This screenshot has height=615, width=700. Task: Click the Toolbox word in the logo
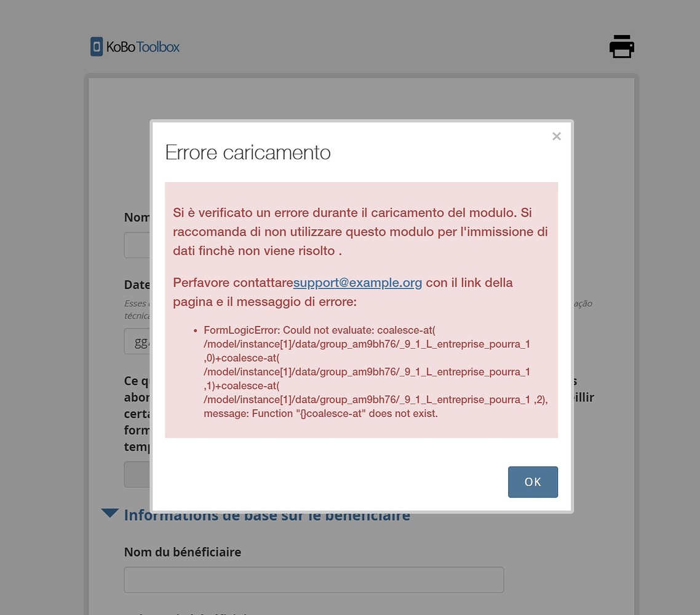157,47
